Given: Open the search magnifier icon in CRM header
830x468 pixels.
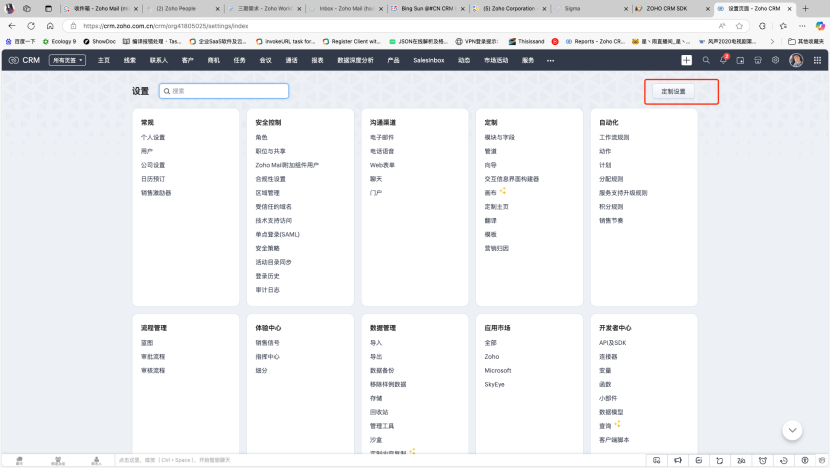Looking at the screenshot, I should pos(706,60).
